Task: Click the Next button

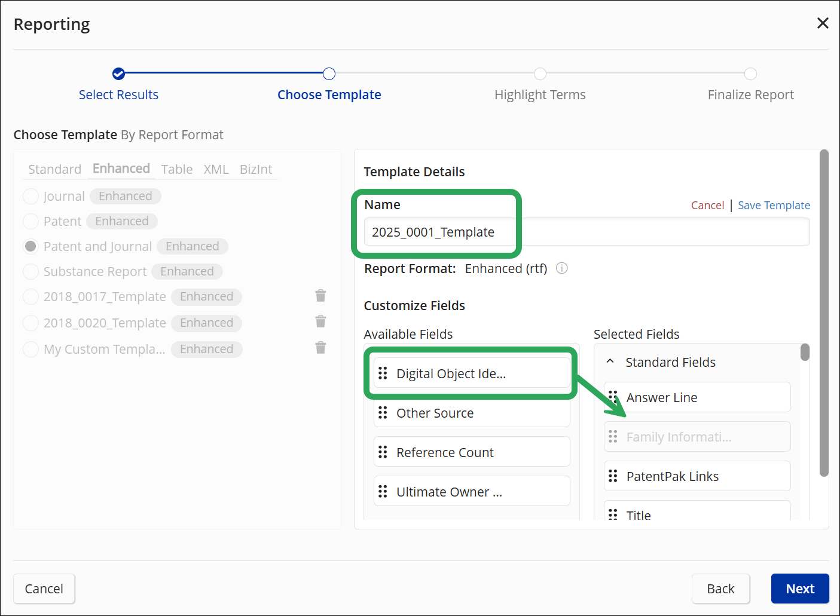Action: tap(800, 589)
